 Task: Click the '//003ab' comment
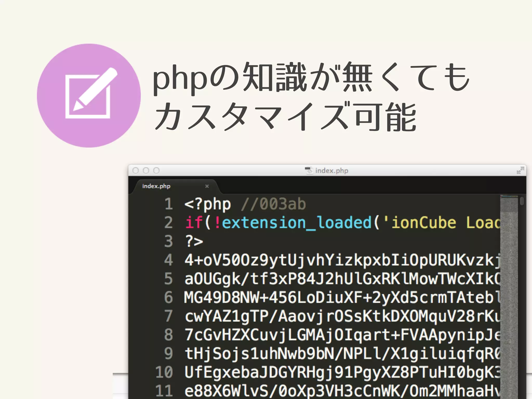click(273, 204)
